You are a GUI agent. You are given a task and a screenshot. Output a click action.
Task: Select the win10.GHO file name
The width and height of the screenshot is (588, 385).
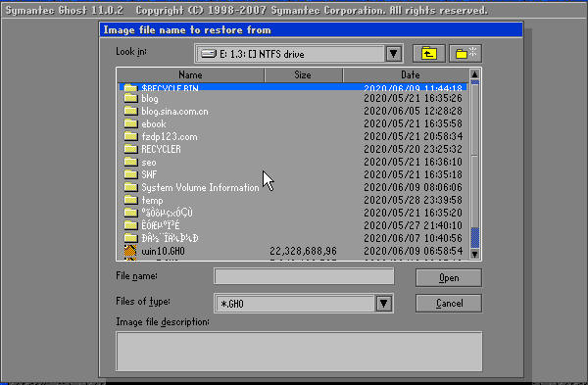tap(163, 251)
